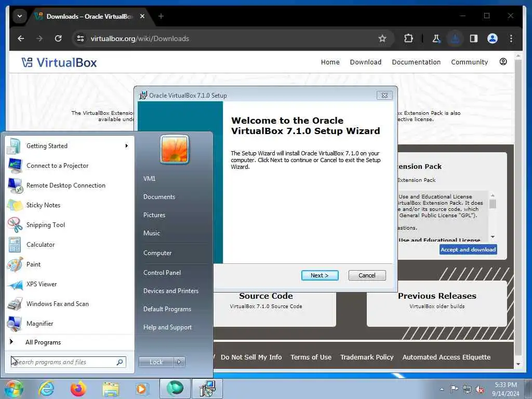Launch XPS Viewer
This screenshot has height=399, width=532.
[70, 284]
